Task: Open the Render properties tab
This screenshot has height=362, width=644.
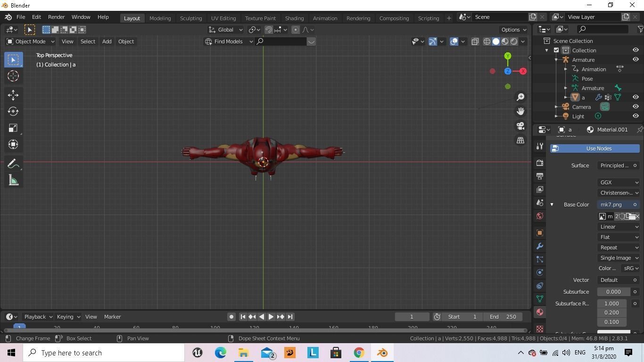Action: (x=540, y=163)
